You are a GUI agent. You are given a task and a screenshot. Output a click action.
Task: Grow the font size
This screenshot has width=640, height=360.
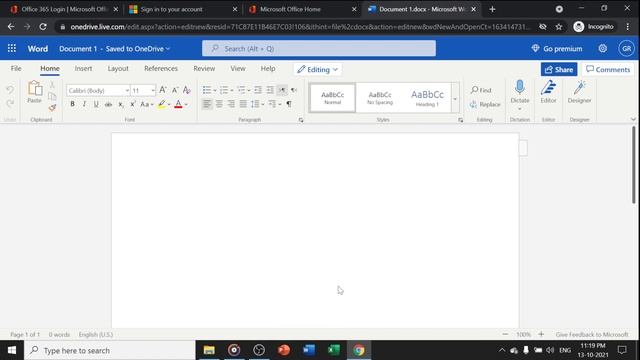(163, 90)
